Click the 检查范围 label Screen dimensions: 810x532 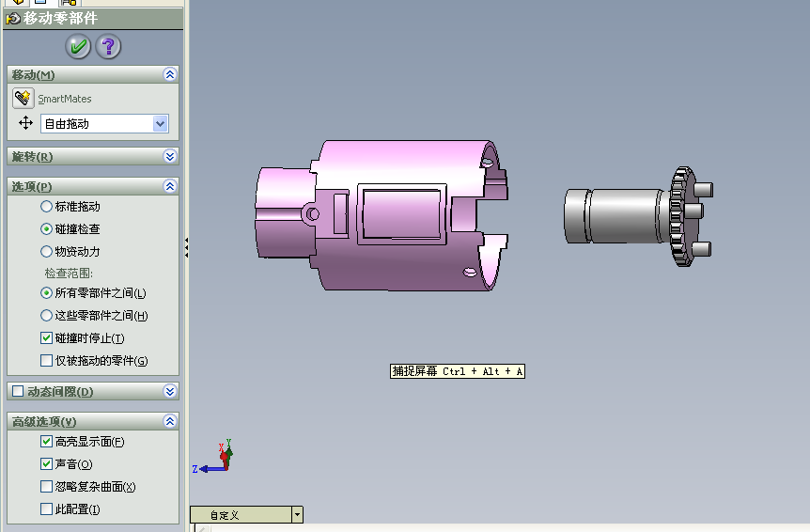pos(69,274)
